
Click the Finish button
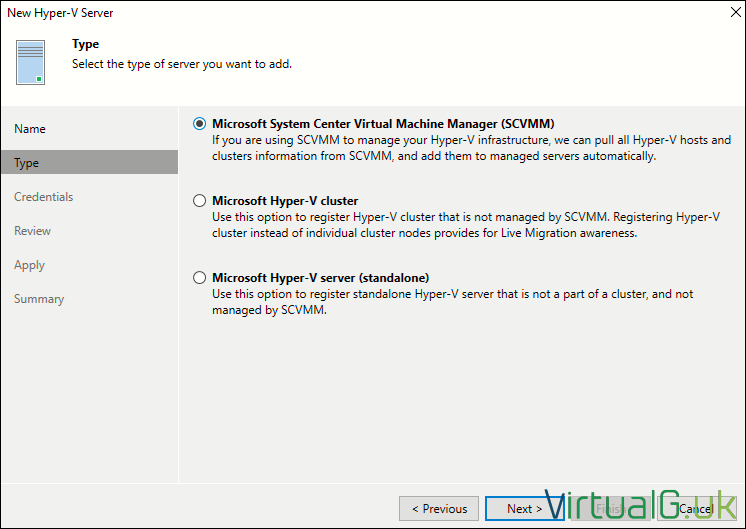[x=610, y=509]
